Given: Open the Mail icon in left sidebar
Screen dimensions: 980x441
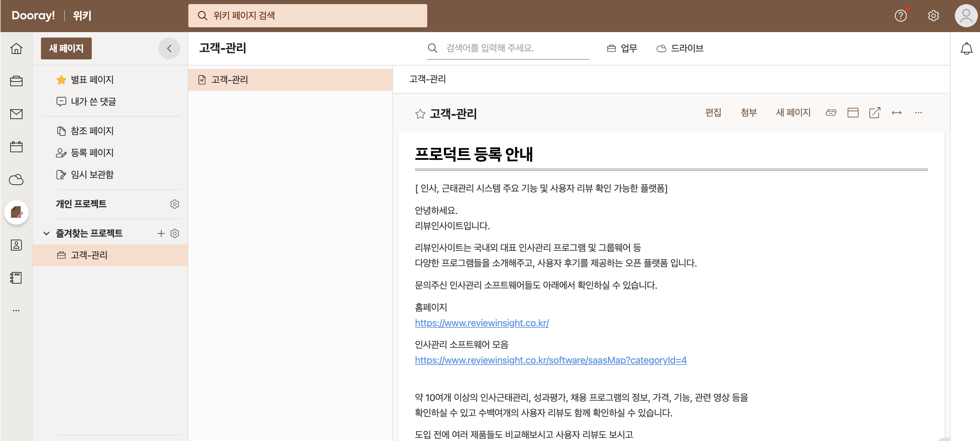Looking at the screenshot, I should coord(16,114).
